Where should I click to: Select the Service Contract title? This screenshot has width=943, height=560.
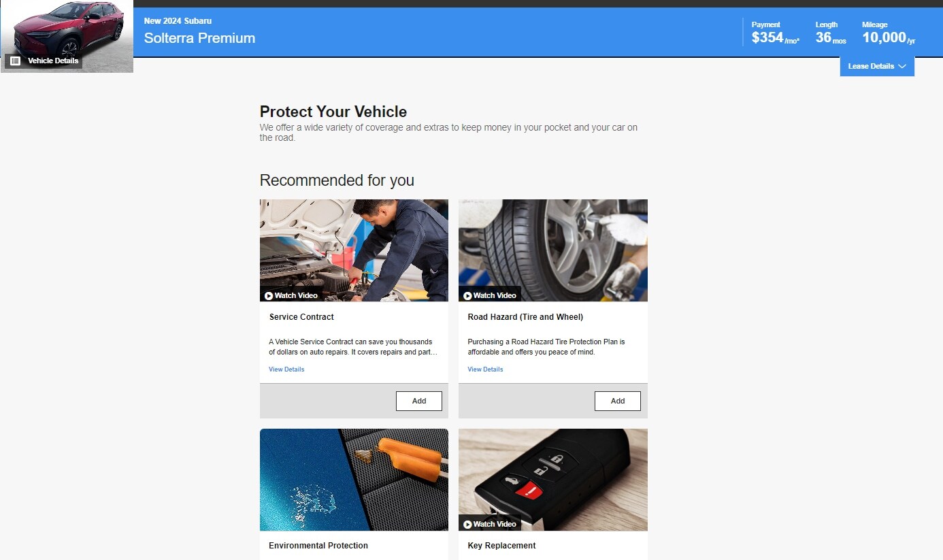point(301,317)
